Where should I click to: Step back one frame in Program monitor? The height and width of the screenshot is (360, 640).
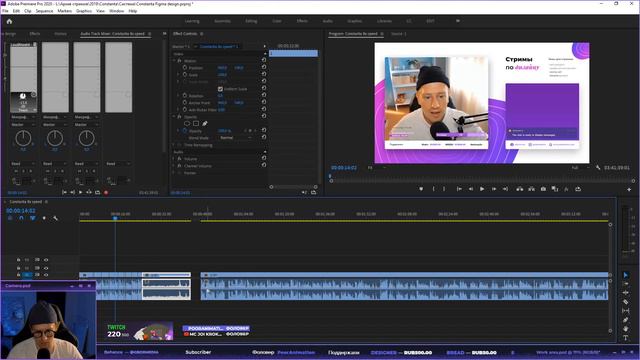(x=471, y=189)
